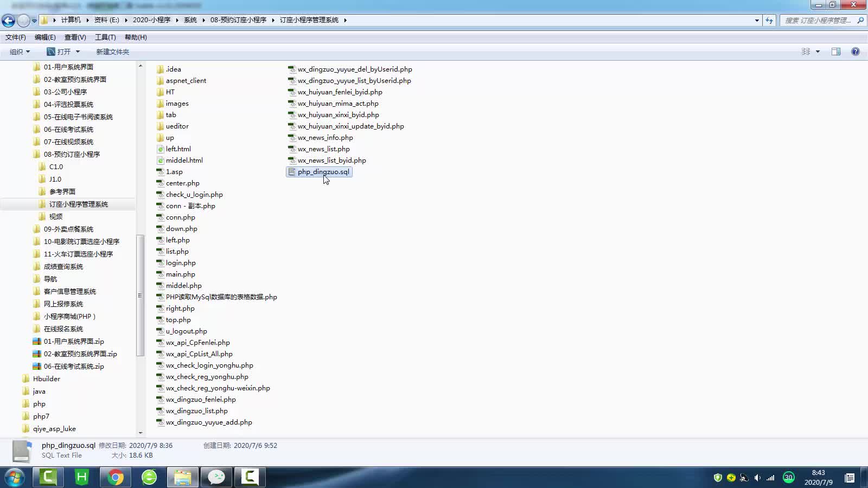Expand the address bar history dropdown
This screenshot has height=488, width=868.
coord(757,20)
